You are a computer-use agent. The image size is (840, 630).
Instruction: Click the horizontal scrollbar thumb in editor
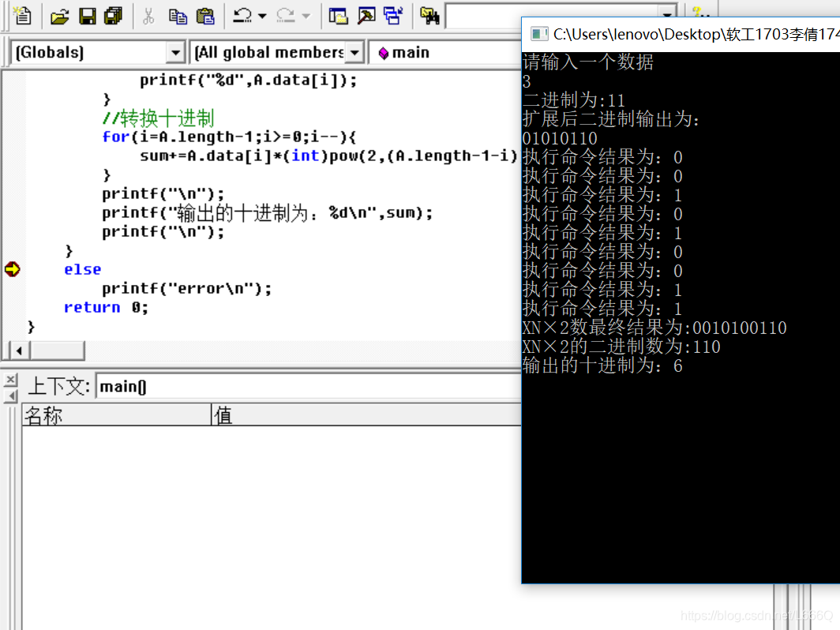tap(57, 351)
